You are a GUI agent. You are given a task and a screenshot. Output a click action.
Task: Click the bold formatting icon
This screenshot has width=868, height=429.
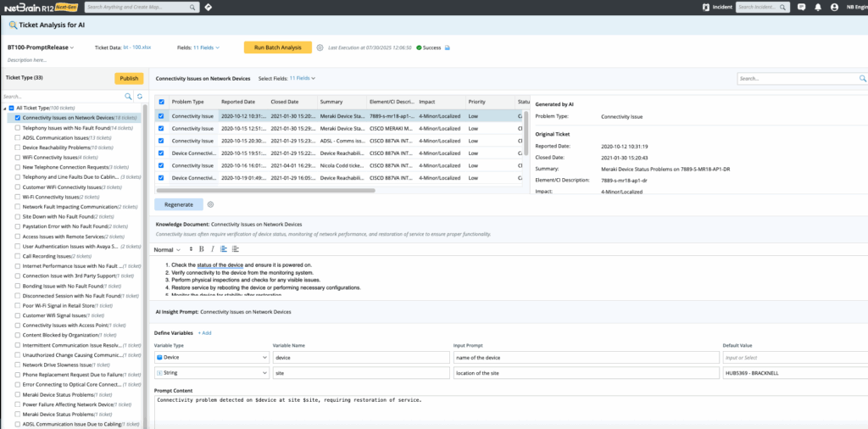(x=201, y=249)
